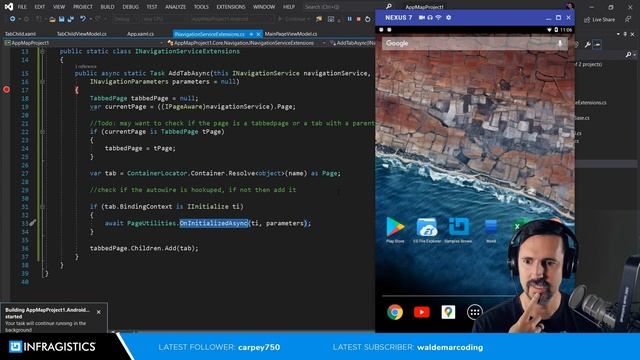The image size is (640, 360).
Task: Open the Android app drawer
Action: [x=474, y=313]
